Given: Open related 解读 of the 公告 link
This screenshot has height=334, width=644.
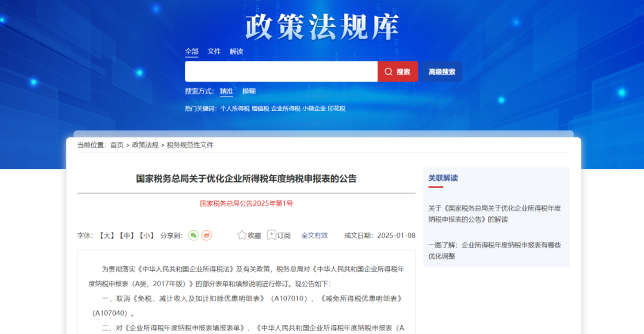Looking at the screenshot, I should (494, 214).
